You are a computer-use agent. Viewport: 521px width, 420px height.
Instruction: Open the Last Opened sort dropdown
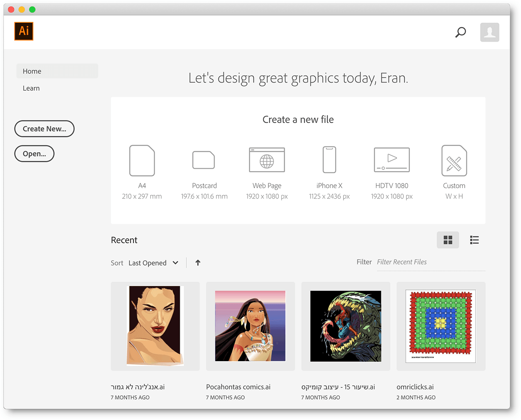pyautogui.click(x=153, y=263)
